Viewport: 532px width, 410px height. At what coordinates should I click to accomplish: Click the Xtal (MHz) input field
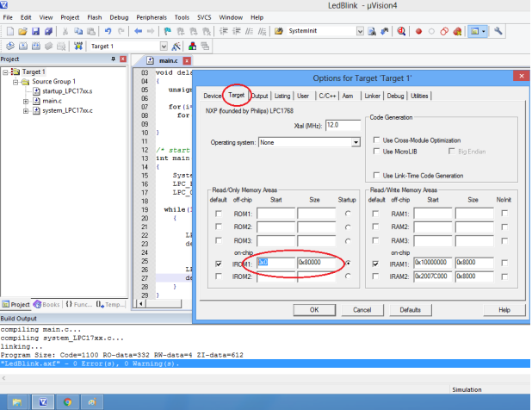343,125
